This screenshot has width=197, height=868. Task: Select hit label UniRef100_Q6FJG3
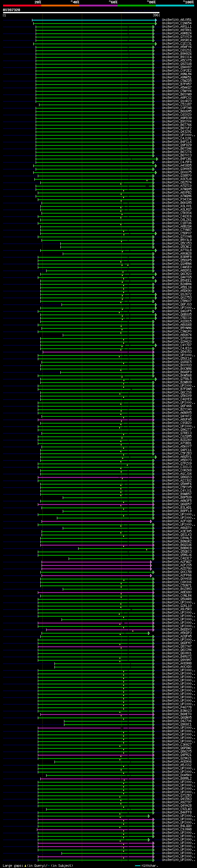(x=177, y=305)
